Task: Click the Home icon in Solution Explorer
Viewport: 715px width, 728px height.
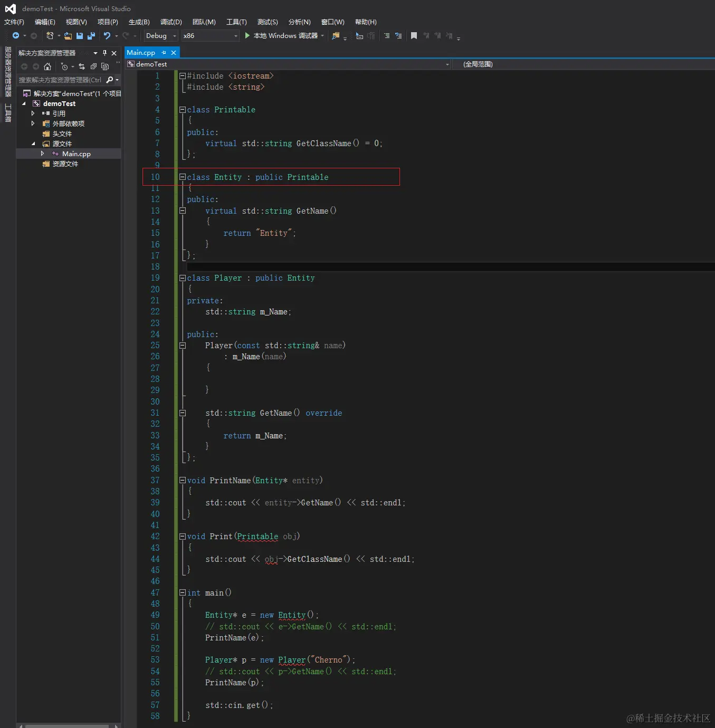Action: [x=47, y=66]
